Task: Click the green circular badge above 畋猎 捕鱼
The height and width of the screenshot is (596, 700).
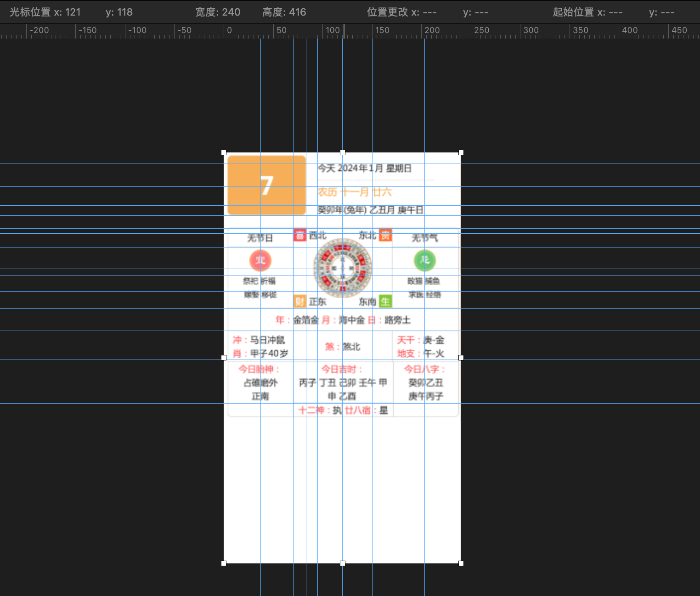Action: (425, 261)
